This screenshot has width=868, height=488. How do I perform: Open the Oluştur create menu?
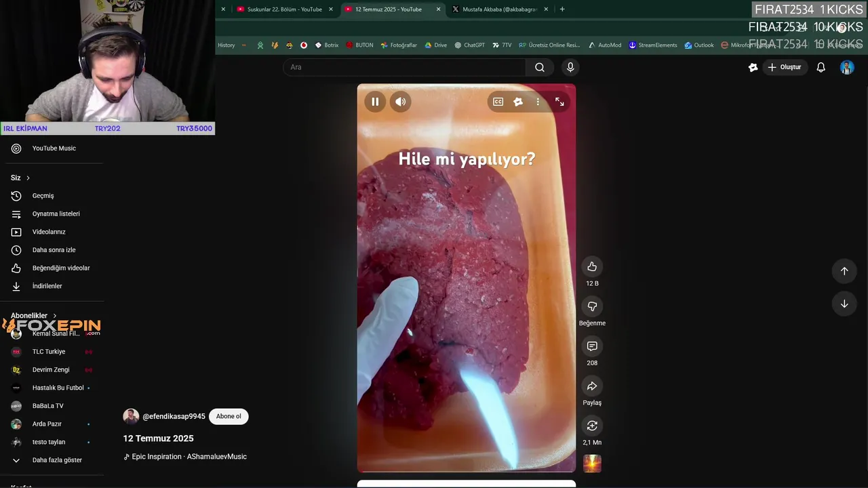(x=785, y=67)
